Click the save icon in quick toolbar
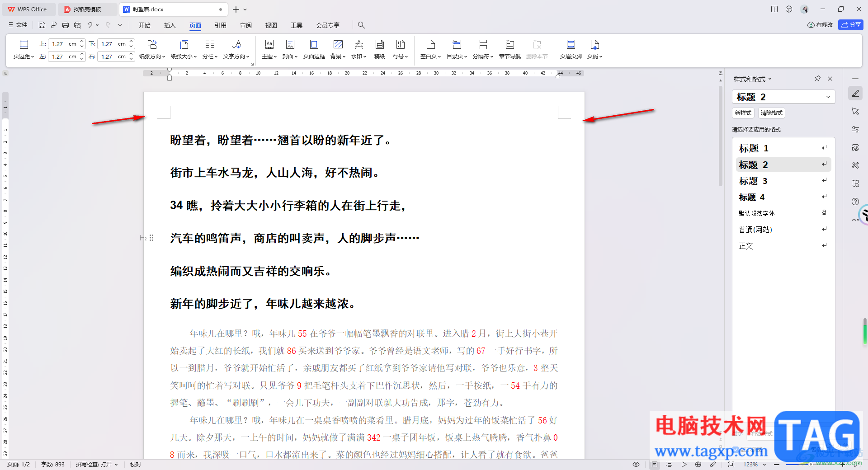The height and width of the screenshot is (470, 868). 42,25
